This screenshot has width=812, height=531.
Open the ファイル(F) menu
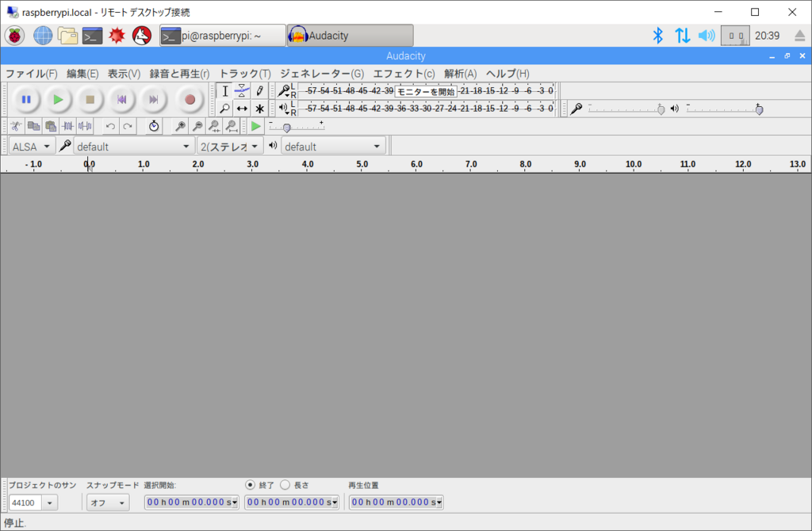pos(31,74)
